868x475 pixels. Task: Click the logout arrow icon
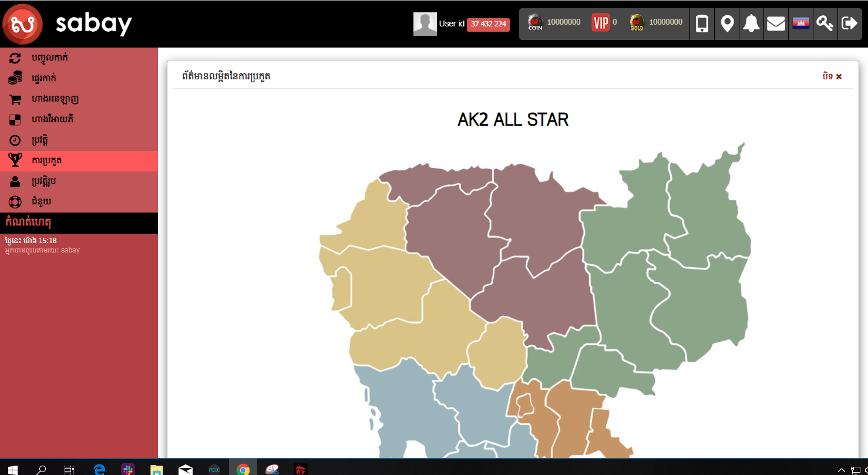coord(849,23)
